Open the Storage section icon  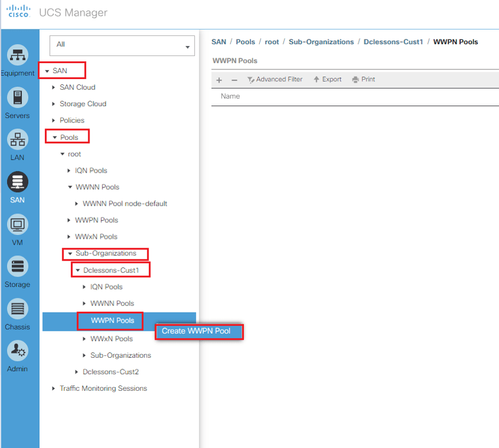coord(18,266)
